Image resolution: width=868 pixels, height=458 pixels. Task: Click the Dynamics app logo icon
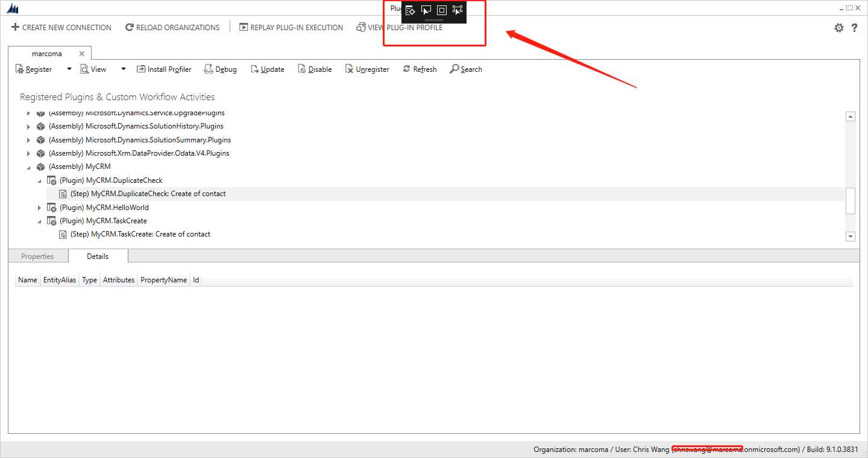12,8
